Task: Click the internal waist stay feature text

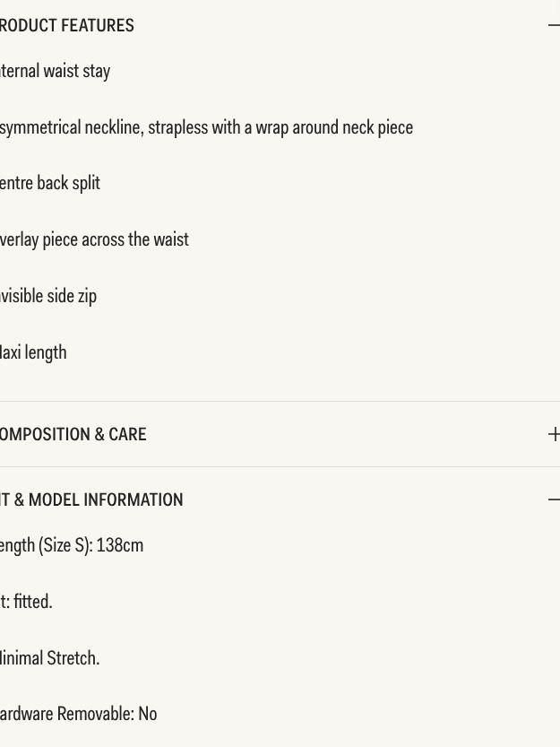Action: [55, 72]
